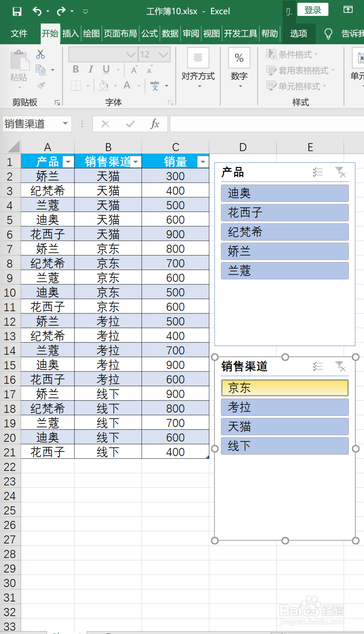Open 套用表格格式 menu

pos(300,70)
